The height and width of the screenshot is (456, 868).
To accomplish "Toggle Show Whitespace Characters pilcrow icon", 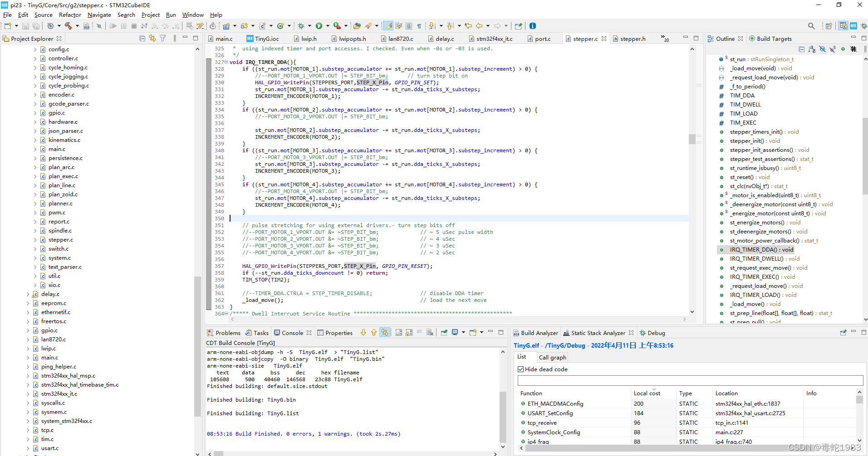I will (419, 26).
